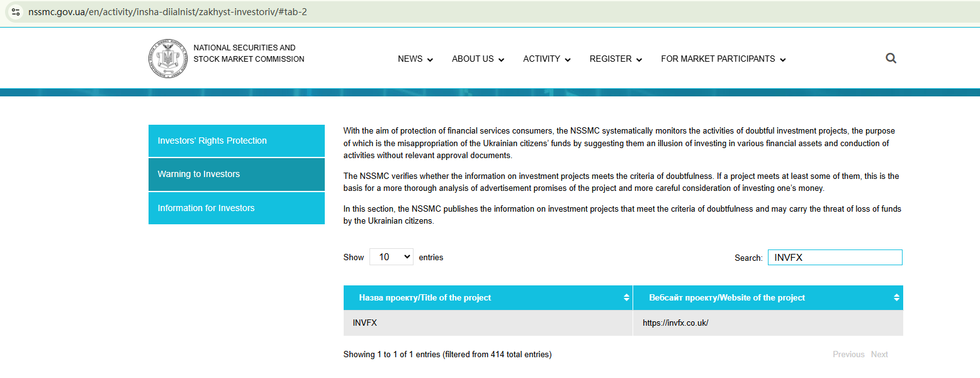Click sort arrows on Title of the project column

pyautogui.click(x=626, y=297)
